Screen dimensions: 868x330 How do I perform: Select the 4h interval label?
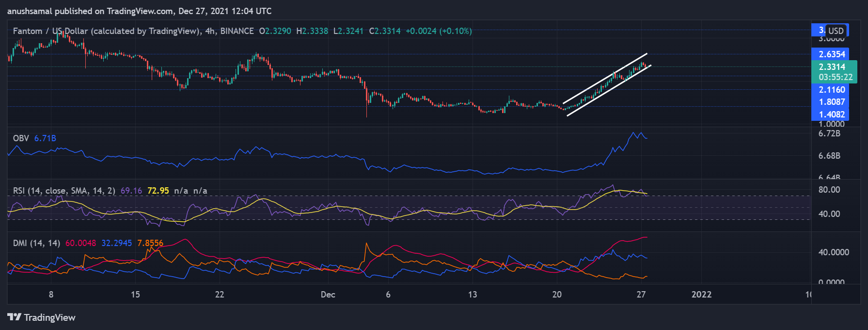coord(210,31)
